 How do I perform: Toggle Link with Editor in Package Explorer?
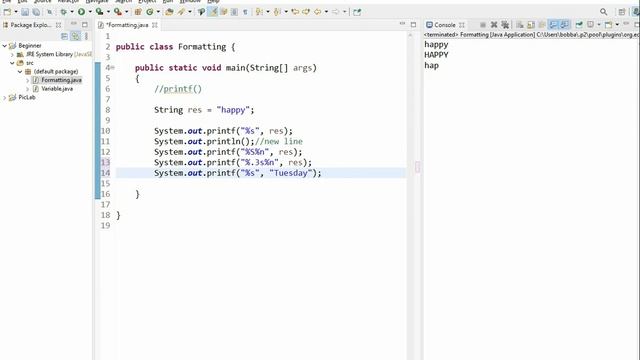76,36
